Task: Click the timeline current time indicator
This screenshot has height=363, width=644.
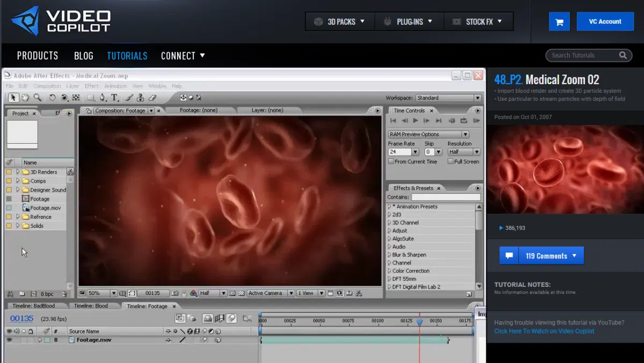Action: (x=420, y=321)
